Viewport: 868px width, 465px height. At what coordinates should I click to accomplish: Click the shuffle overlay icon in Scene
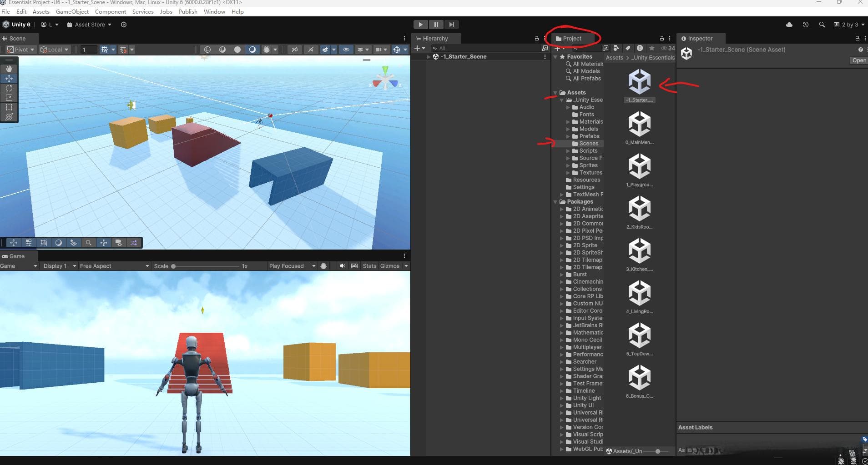coord(134,243)
